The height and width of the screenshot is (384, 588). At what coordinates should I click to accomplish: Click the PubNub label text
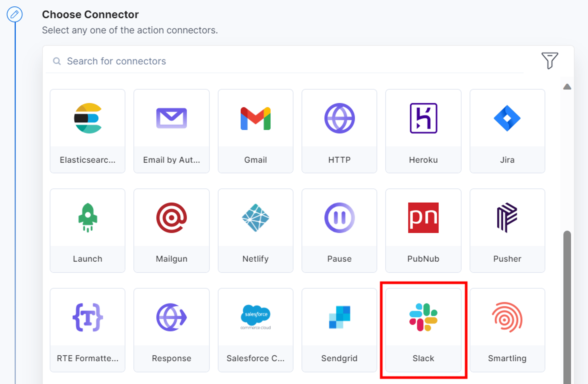coord(423,258)
